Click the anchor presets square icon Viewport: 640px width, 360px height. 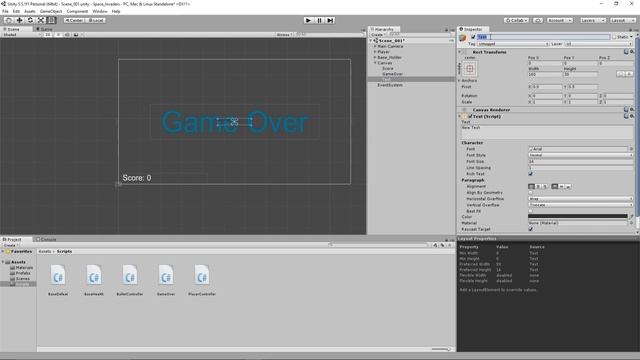pos(469,69)
